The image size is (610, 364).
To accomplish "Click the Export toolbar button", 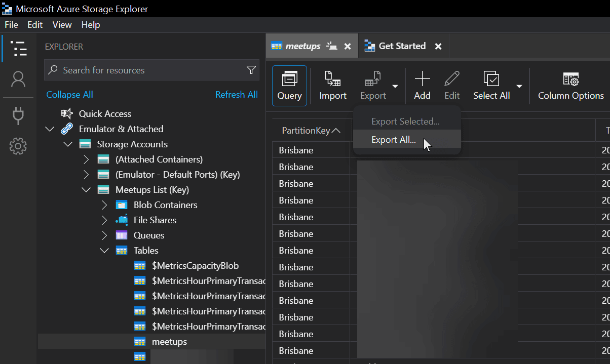I will (373, 86).
